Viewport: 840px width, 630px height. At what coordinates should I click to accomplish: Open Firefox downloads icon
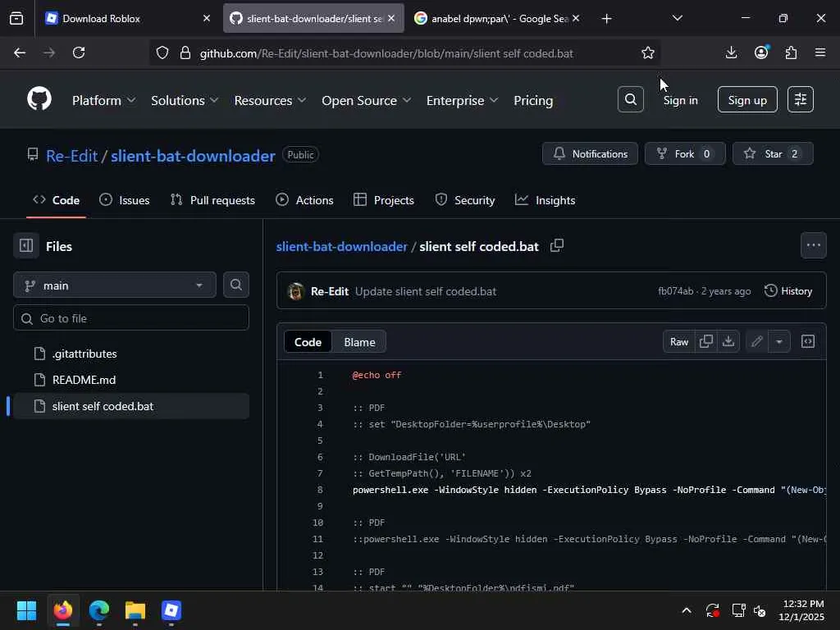(731, 52)
